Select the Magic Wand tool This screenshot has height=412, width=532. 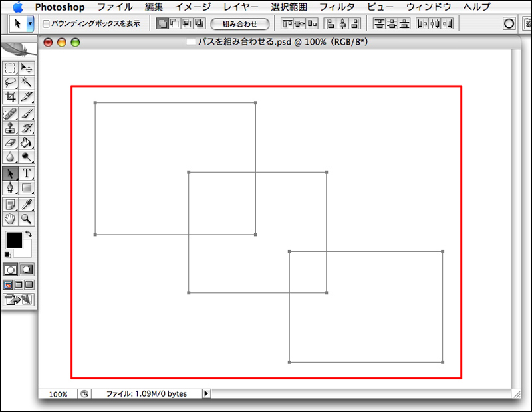pyautogui.click(x=27, y=82)
